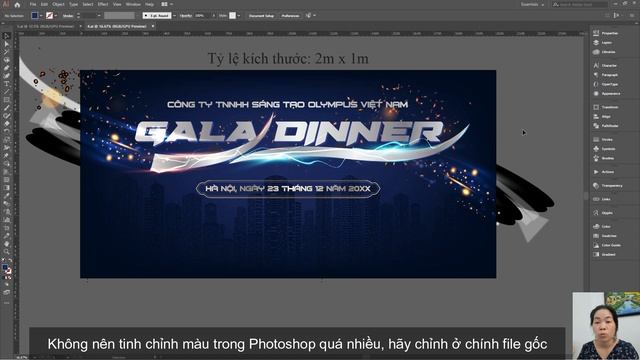This screenshot has height=360, width=640.
Task: Open the Properties panel
Action: [x=607, y=33]
